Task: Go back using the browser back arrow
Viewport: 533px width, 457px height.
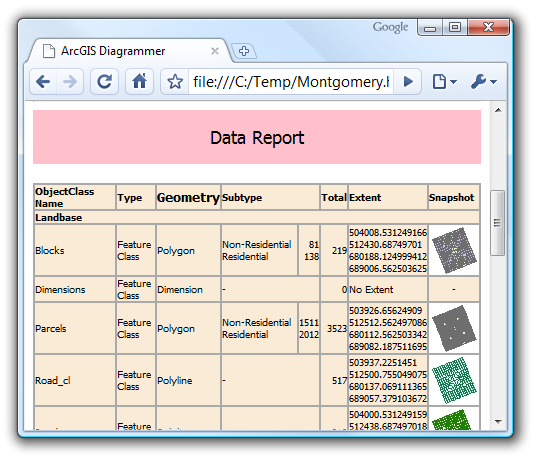Action: pyautogui.click(x=43, y=82)
